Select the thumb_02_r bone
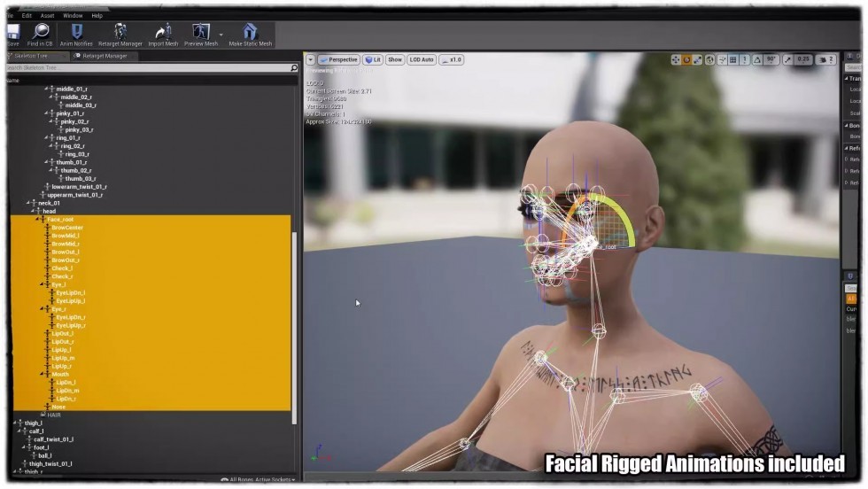The image size is (868, 489). click(76, 171)
